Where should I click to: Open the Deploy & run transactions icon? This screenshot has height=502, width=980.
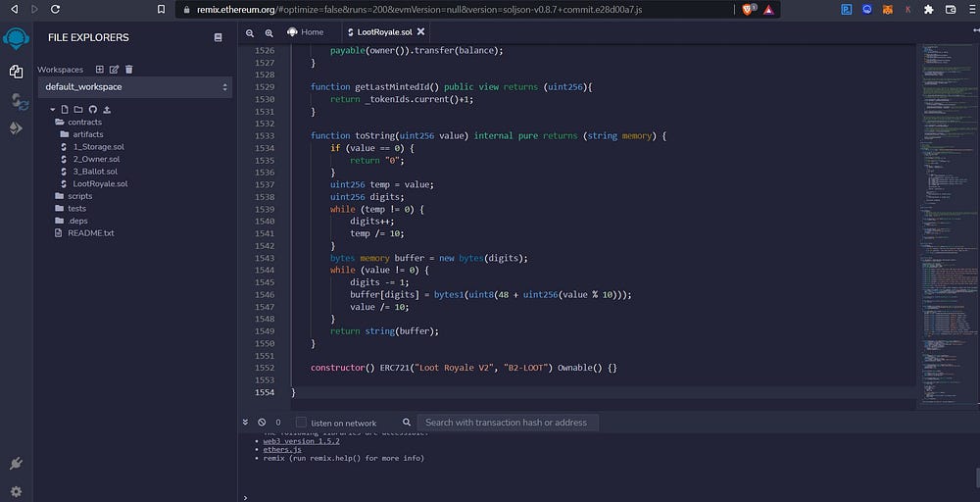pos(17,128)
